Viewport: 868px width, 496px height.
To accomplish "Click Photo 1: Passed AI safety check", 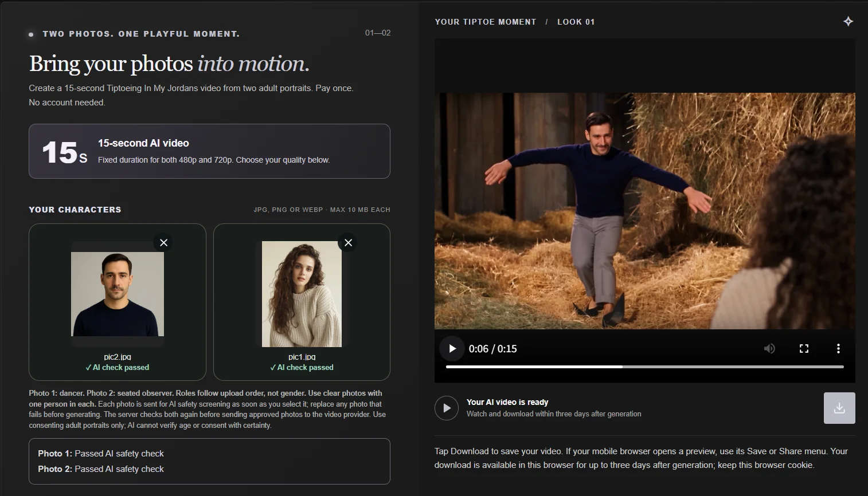I will 101,454.
